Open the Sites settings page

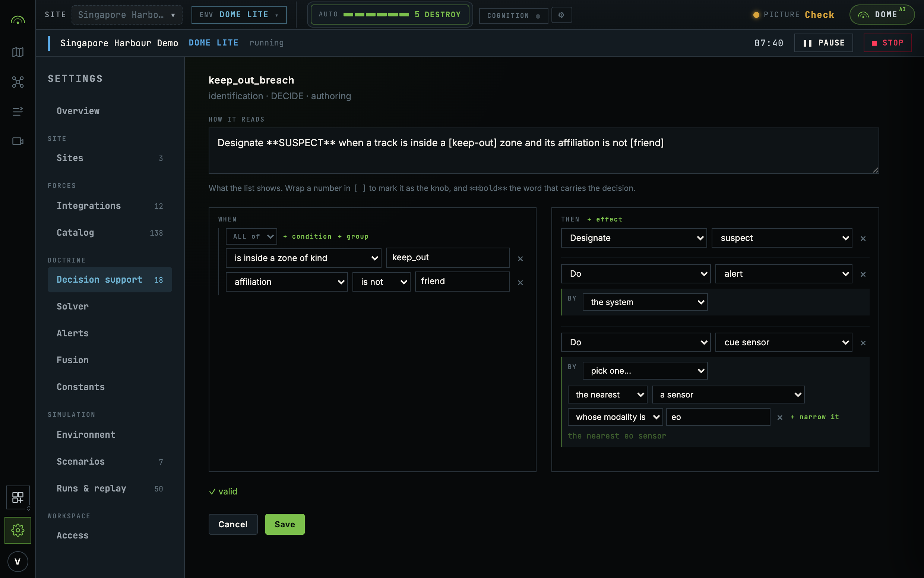pyautogui.click(x=110, y=158)
